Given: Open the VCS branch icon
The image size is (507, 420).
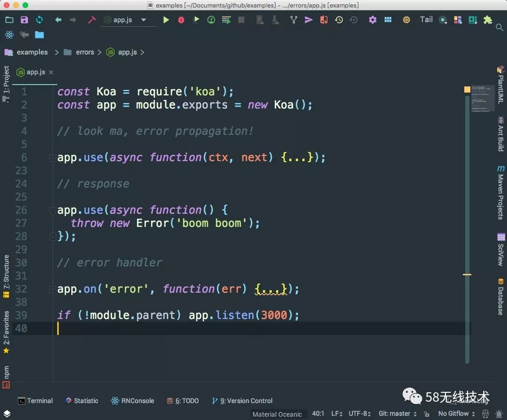Looking at the screenshot, I should (x=293, y=20).
